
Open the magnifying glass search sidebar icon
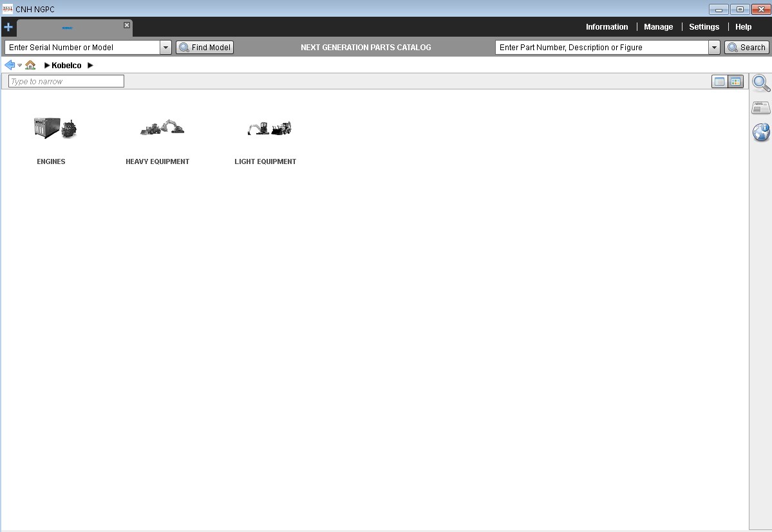(761, 83)
